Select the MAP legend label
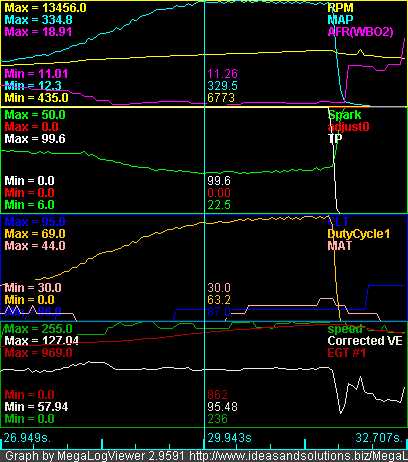408x462 pixels. point(340,20)
